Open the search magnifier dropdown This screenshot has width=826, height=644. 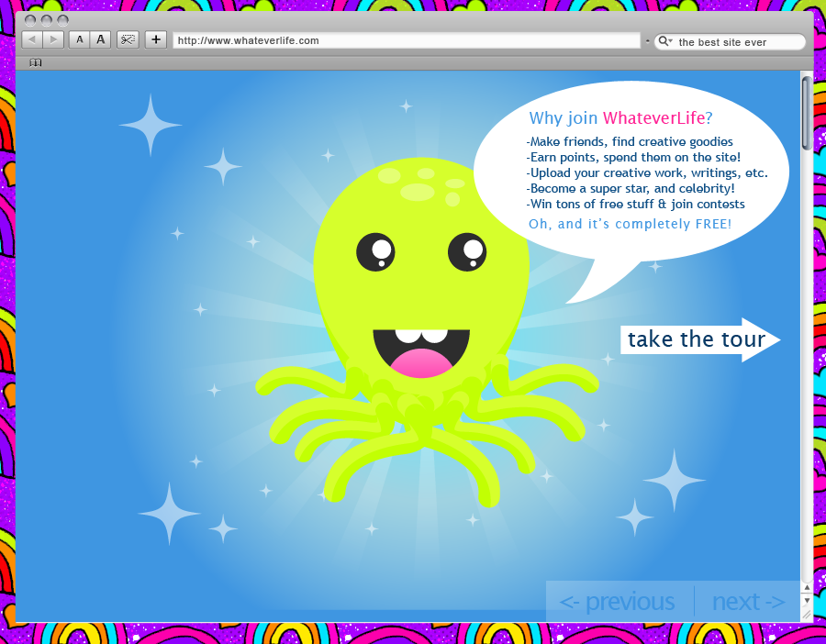(x=665, y=41)
